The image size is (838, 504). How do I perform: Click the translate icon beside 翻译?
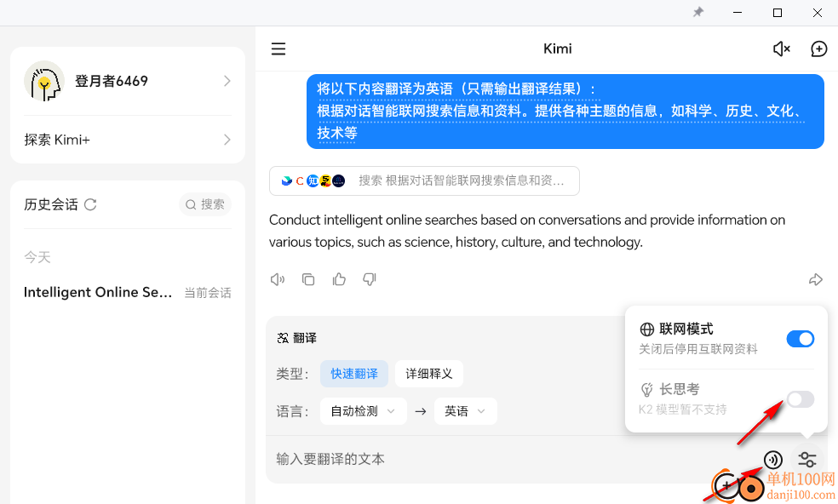[283, 338]
